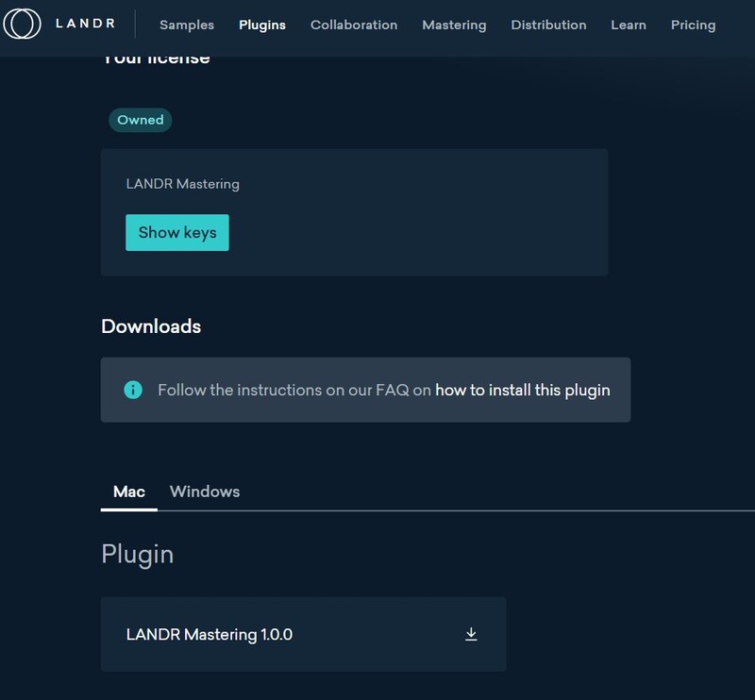Open the Learn menu
This screenshot has width=755, height=700.
click(x=629, y=25)
